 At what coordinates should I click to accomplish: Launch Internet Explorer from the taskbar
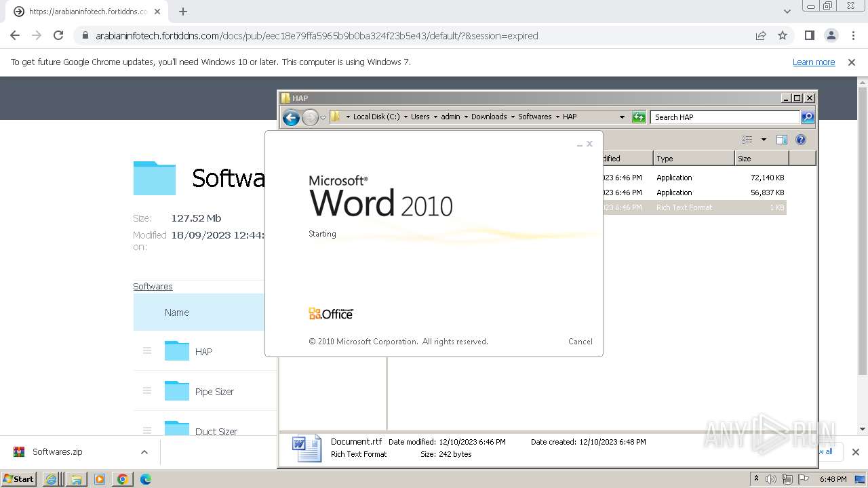pyautogui.click(x=52, y=479)
